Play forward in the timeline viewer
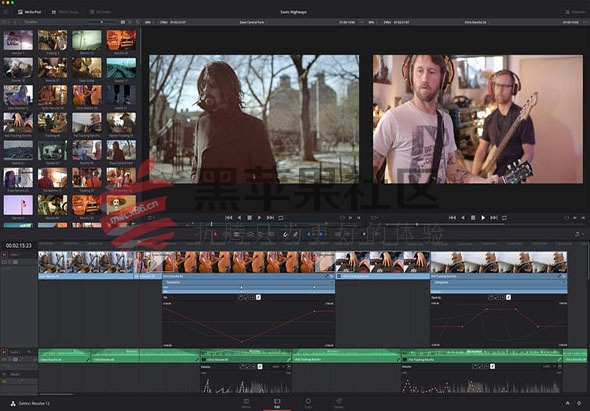 pyautogui.click(x=483, y=218)
